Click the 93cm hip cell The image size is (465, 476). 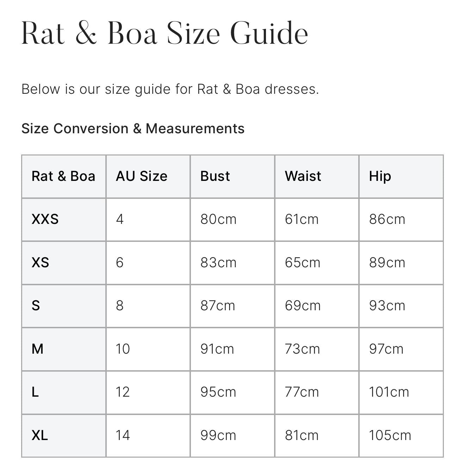[x=387, y=306]
